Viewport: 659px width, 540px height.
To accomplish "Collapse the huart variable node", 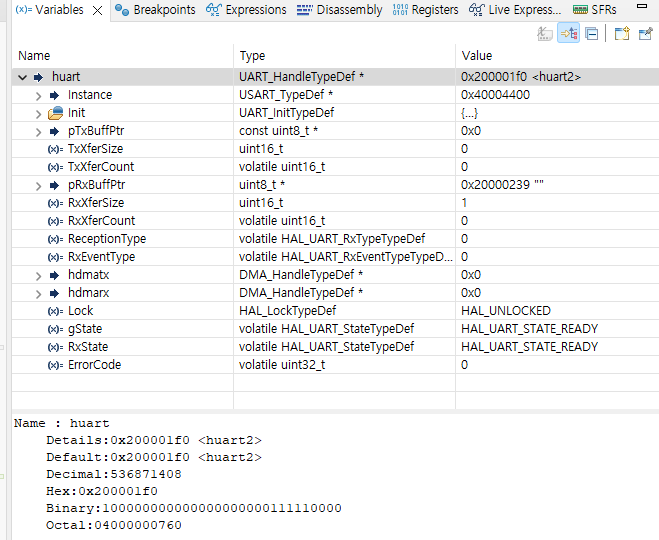I will point(22,77).
